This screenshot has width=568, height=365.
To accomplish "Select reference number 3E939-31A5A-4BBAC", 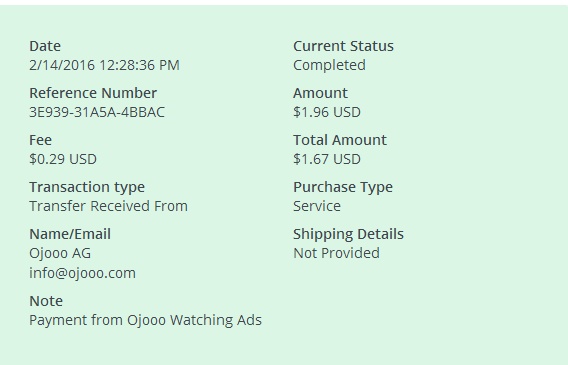I will pyautogui.click(x=97, y=112).
